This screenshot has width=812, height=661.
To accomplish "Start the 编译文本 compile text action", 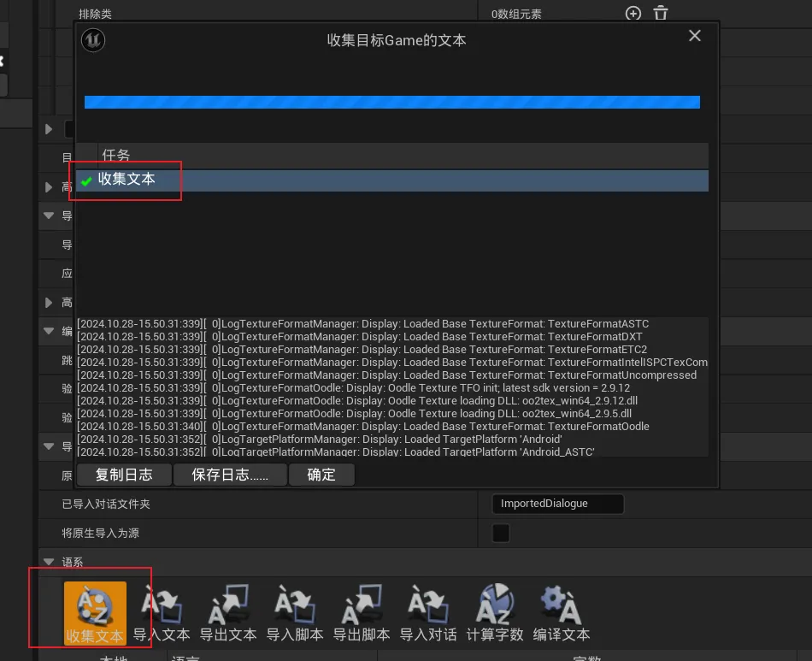I will click(561, 611).
